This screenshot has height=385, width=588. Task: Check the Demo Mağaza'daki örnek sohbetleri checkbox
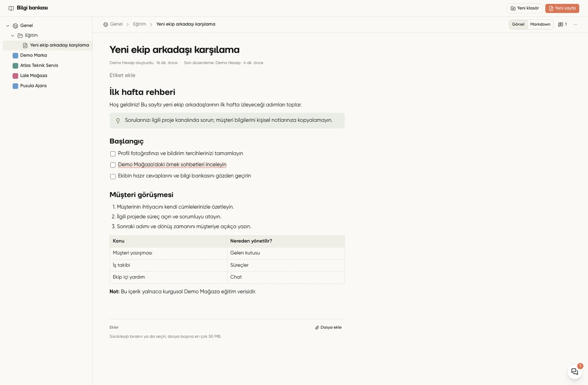(113, 165)
